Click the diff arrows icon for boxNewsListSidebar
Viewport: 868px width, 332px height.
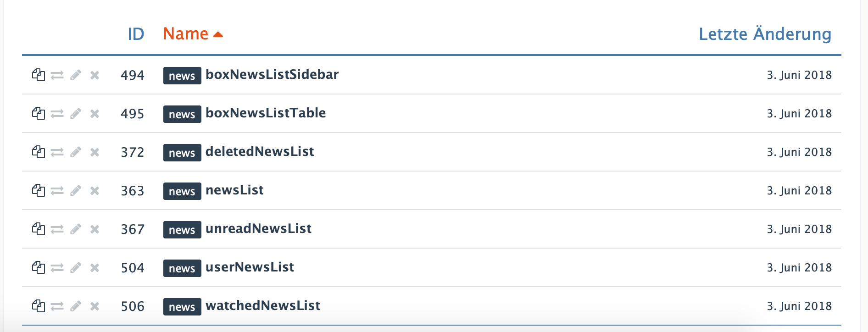pos(57,75)
